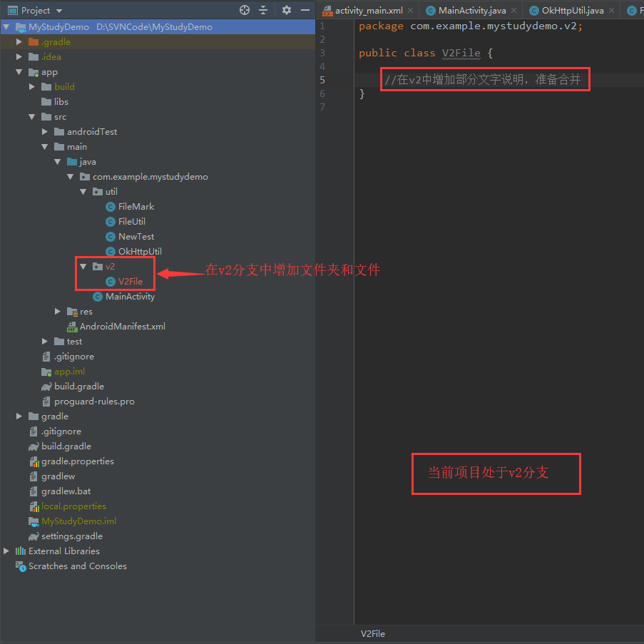This screenshot has width=644, height=644.
Task: Expand the test folder
Action: 45,342
